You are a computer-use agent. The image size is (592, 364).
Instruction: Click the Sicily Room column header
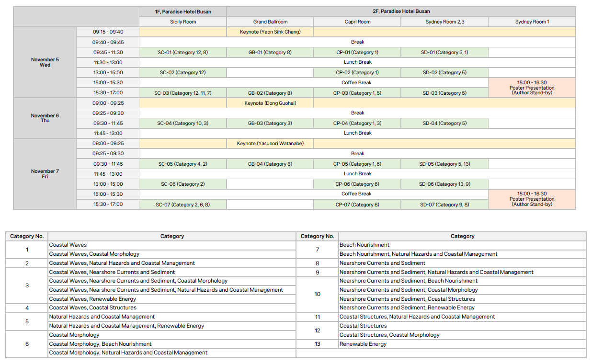coord(182,22)
